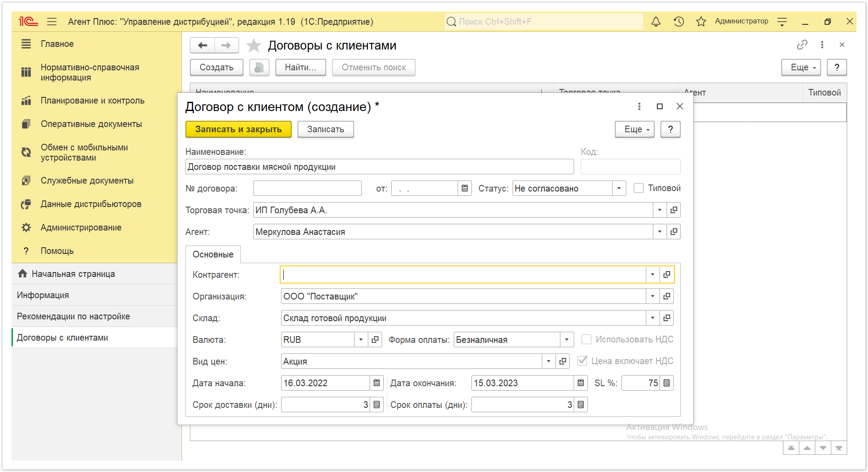
Task: Expand the Статус dropdown
Action: coord(619,188)
